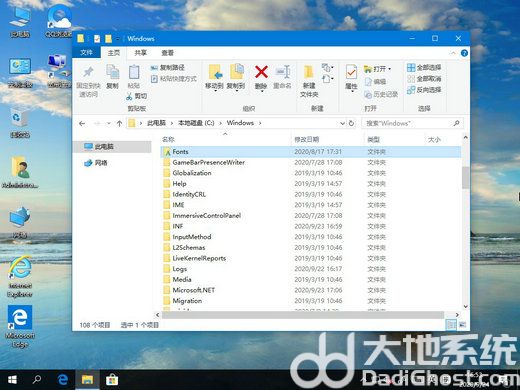Open Microsoft Store from taskbar
Image resolution: width=520 pixels, height=390 pixels.
pyautogui.click(x=112, y=380)
